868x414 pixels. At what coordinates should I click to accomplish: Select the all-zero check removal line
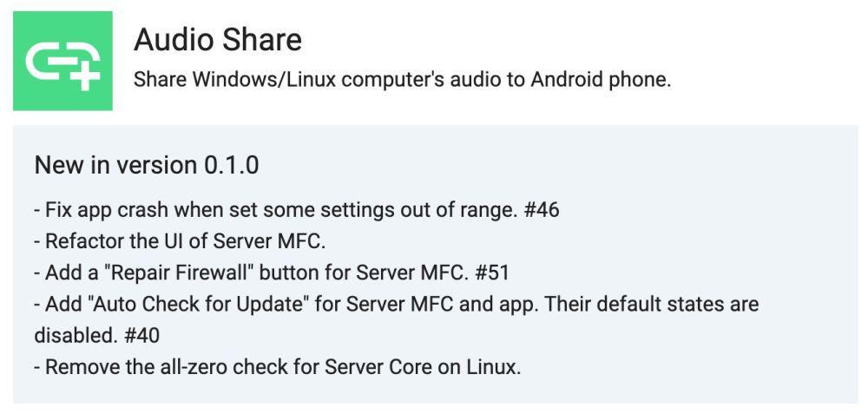(x=278, y=366)
